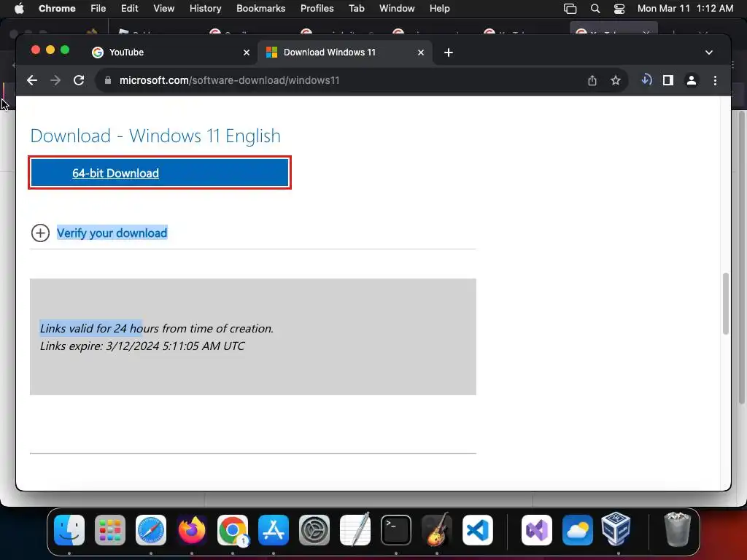Click the Download - Windows 11 English heading
The height and width of the screenshot is (560, 747).
tap(155, 136)
